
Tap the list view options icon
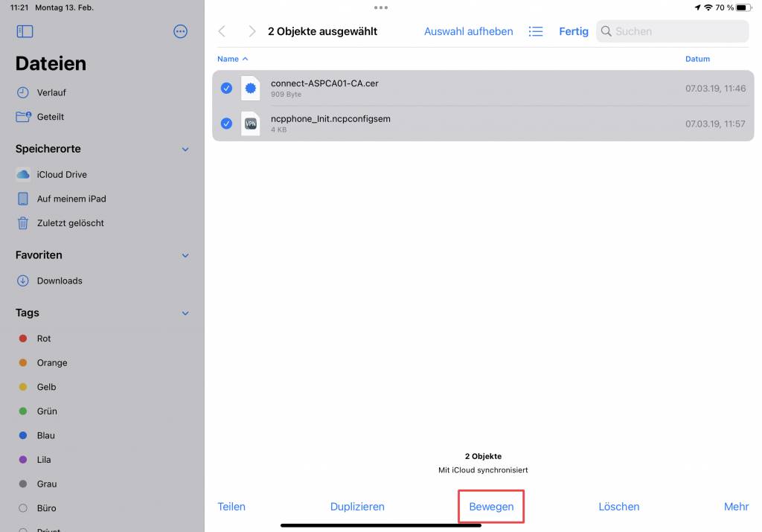click(x=536, y=31)
